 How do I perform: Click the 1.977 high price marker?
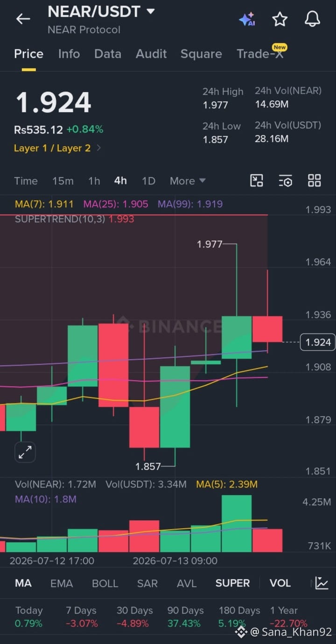coord(210,244)
